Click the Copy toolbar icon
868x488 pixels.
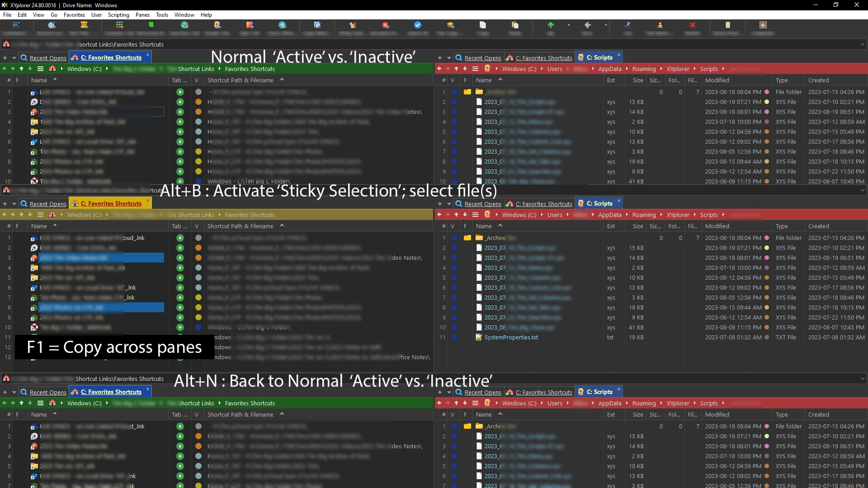483,25
